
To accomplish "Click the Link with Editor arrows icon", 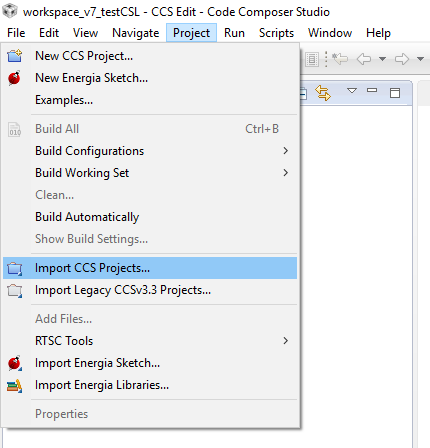I will [323, 93].
